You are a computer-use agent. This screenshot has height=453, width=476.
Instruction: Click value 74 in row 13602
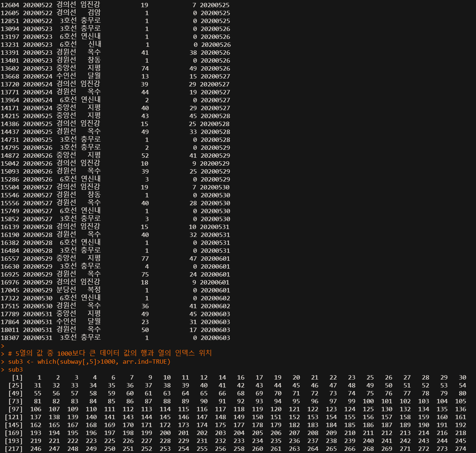145,68
